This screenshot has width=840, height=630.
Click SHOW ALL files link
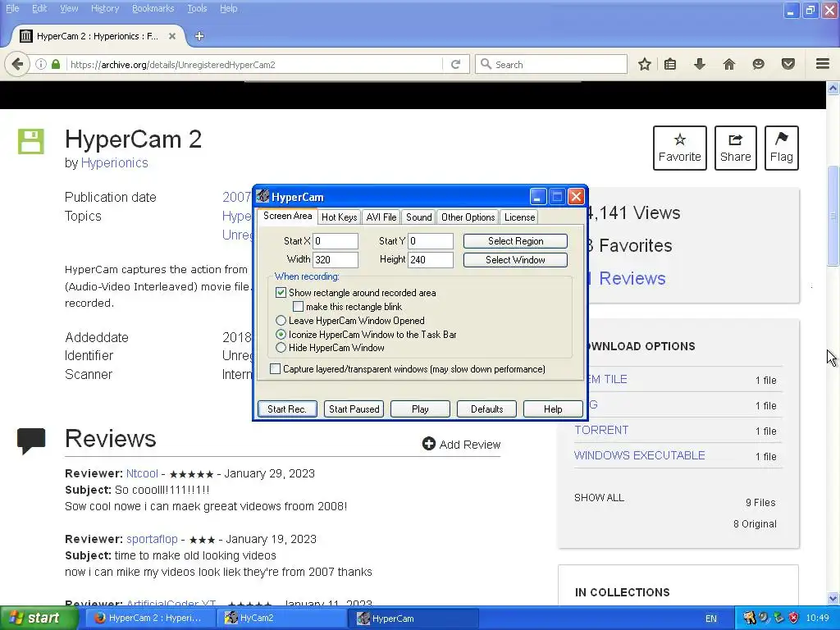point(599,498)
